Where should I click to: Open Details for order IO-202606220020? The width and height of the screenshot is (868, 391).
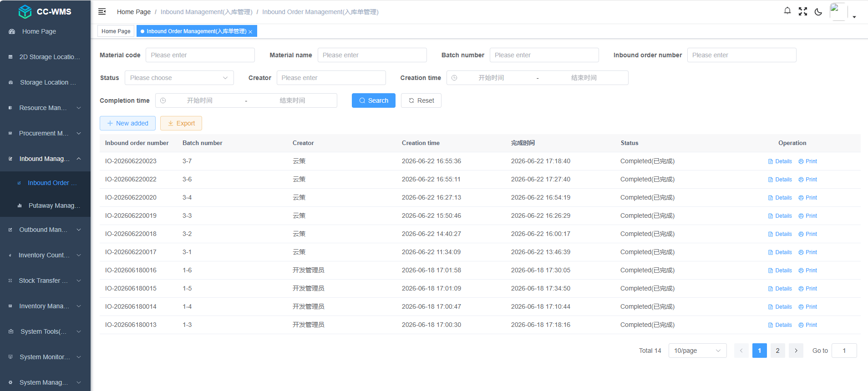[x=780, y=198]
